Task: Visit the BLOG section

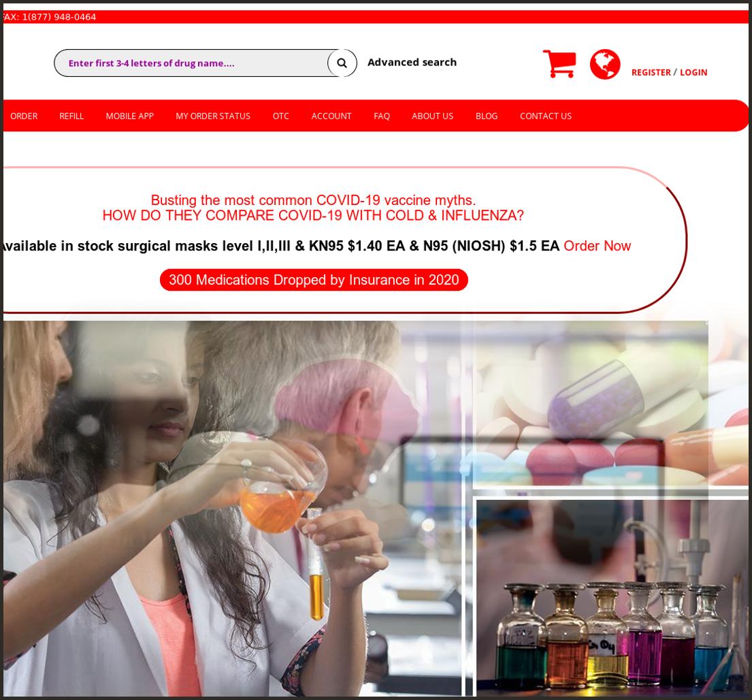Action: tap(486, 116)
